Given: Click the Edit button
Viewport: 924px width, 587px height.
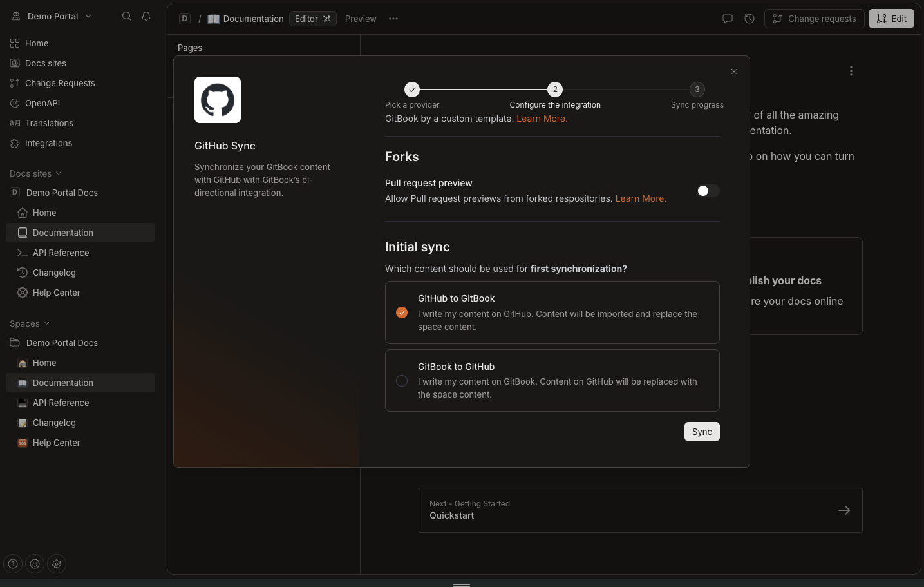Looking at the screenshot, I should [x=891, y=19].
